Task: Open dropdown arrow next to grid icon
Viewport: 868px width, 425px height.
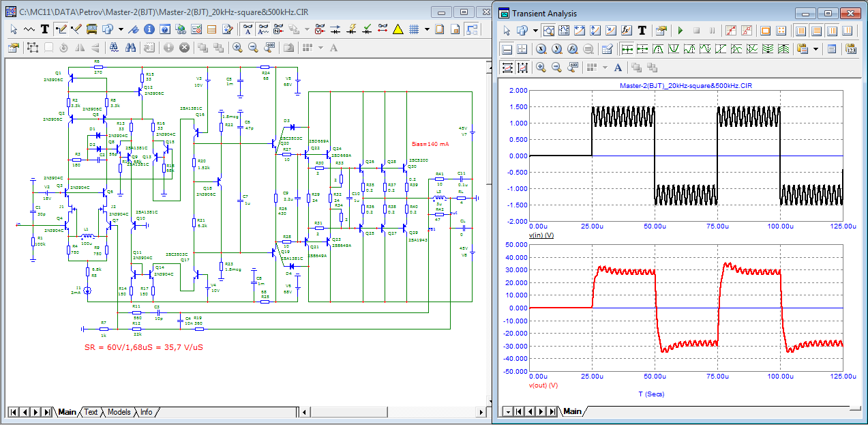Action: point(427,29)
